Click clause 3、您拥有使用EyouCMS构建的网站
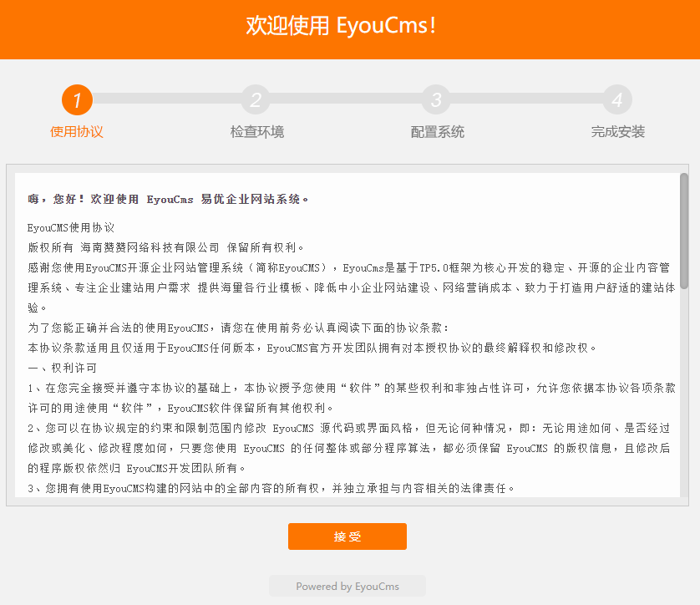Image resolution: width=700 pixels, height=605 pixels. click(x=271, y=489)
